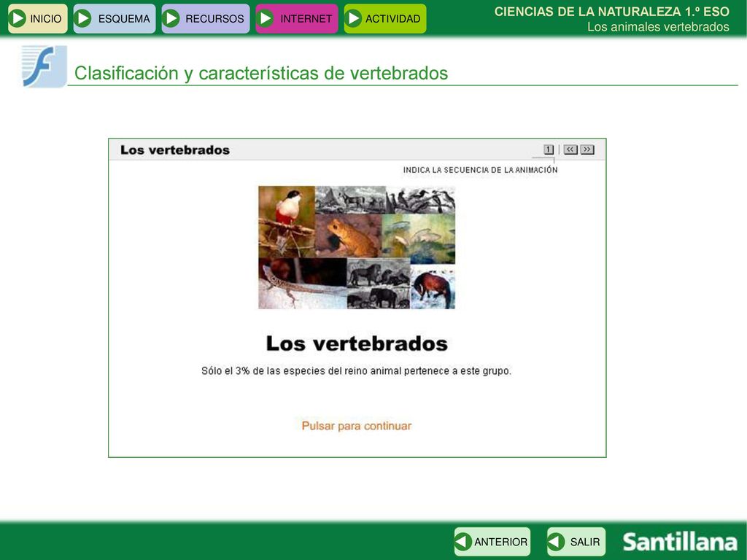Click the vertebrates animal collage image
The height and width of the screenshot is (560, 747).
[x=357, y=248]
